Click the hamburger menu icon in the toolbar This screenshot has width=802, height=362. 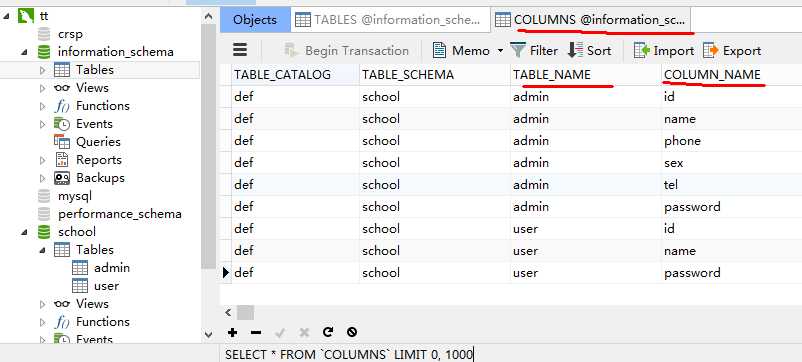point(240,50)
